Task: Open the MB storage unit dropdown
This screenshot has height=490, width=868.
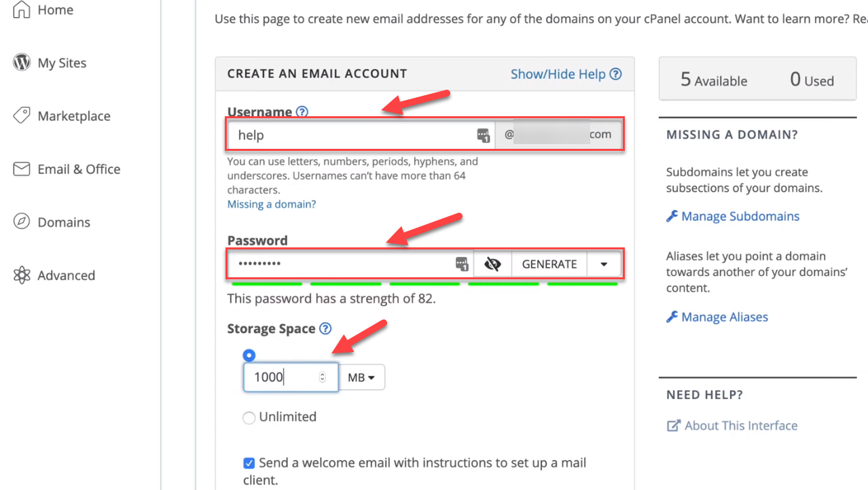Action: coord(362,377)
